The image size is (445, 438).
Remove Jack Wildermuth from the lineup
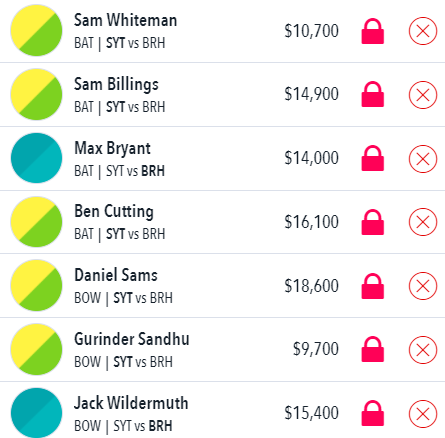click(x=423, y=414)
